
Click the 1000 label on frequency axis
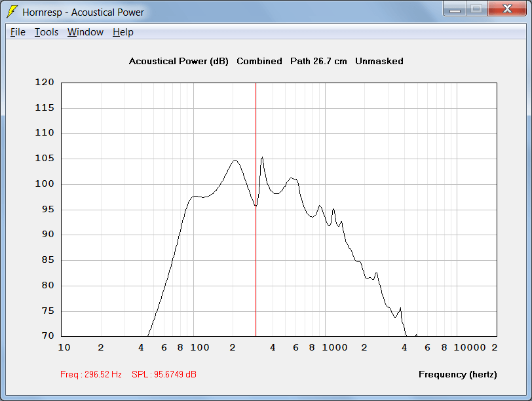[x=335, y=348]
